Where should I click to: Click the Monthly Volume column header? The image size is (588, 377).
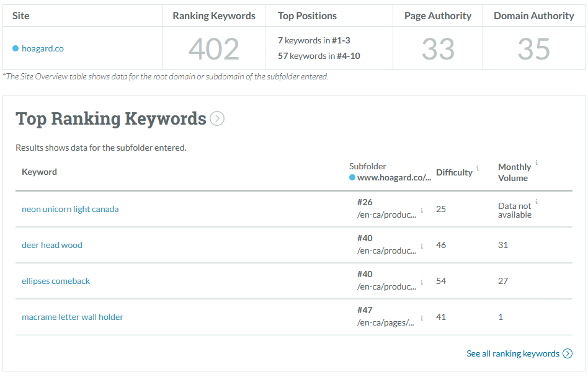click(515, 172)
